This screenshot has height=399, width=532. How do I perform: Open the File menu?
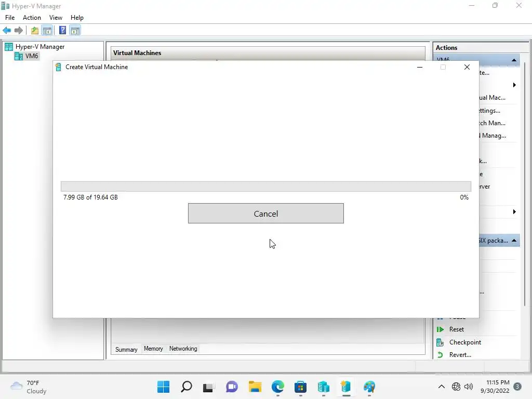coord(10,18)
